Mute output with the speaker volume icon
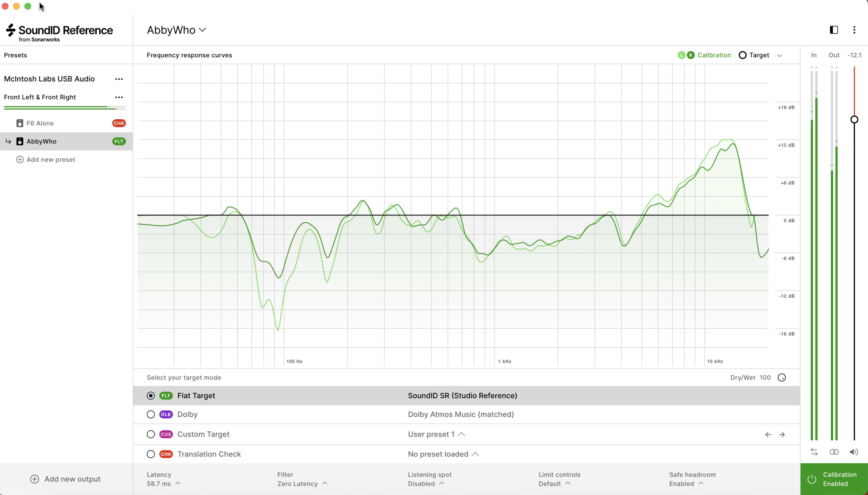Viewport: 868px width, 495px height. [854, 452]
